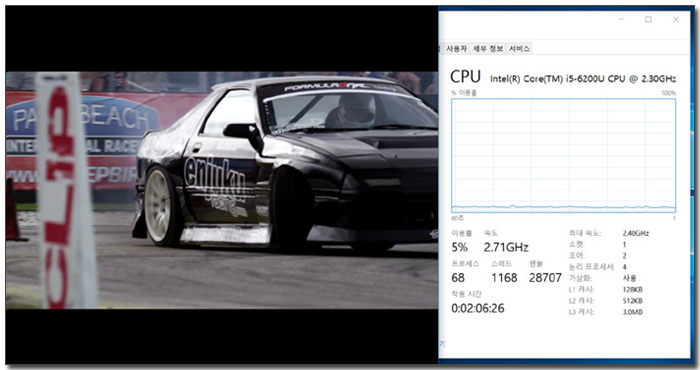Click the 2.40GHz maximum speed value
700x370 pixels.
pos(636,233)
